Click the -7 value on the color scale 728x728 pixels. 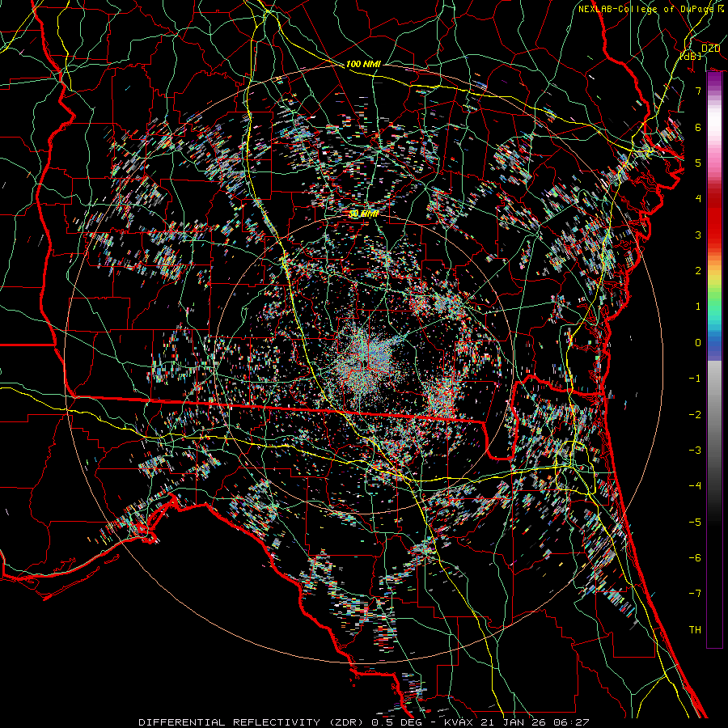pyautogui.click(x=695, y=594)
